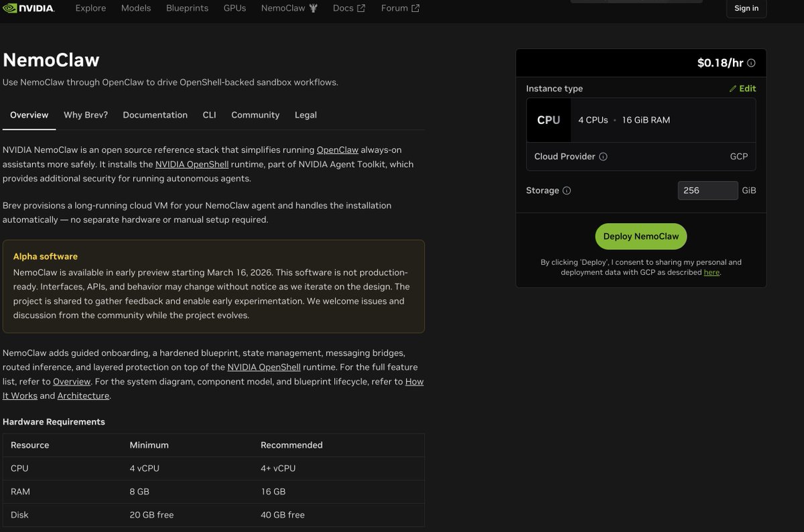This screenshot has width=804, height=532.
Task: Click the Instance type label
Action: (554, 88)
